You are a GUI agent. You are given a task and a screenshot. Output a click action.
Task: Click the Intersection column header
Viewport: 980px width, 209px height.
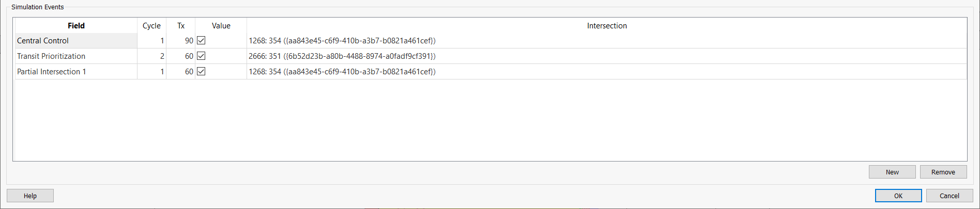pos(606,25)
